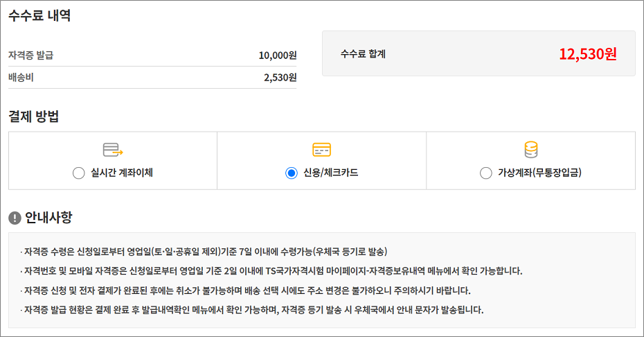Click the 신용/체크카드 label

coord(330,173)
